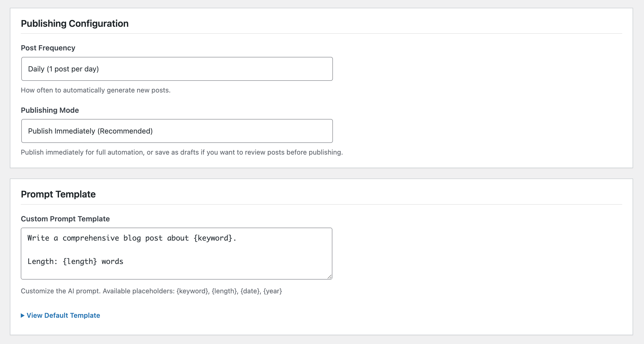Screen dimensions: 644x344
Task: Expand the View Default Template section
Action: tap(63, 315)
